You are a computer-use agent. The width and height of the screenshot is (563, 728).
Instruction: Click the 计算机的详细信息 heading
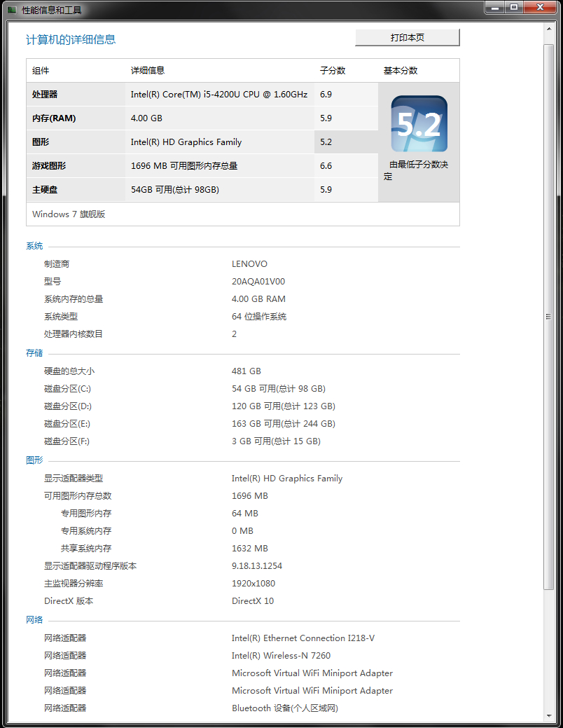[x=71, y=39]
